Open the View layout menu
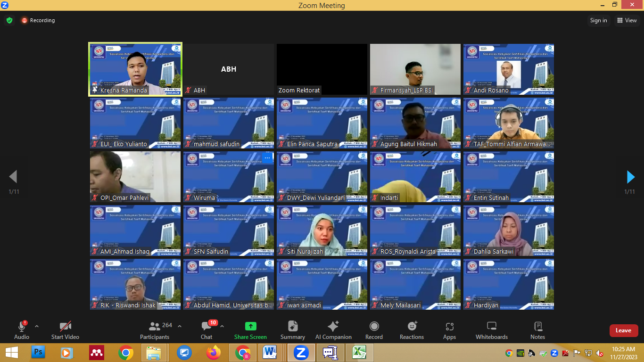This screenshot has height=362, width=644. pos(627,20)
